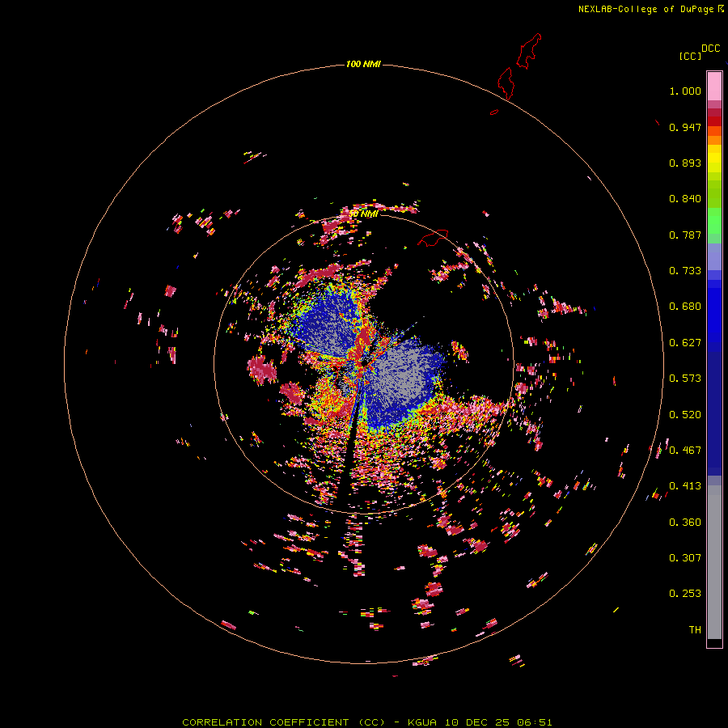
Task: Click the Correlation Coefficient KGUA caption
Action: (x=366, y=722)
